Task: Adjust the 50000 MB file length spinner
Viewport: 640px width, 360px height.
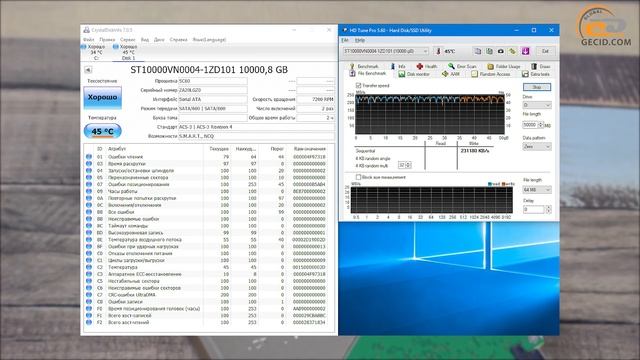Action: (541, 125)
